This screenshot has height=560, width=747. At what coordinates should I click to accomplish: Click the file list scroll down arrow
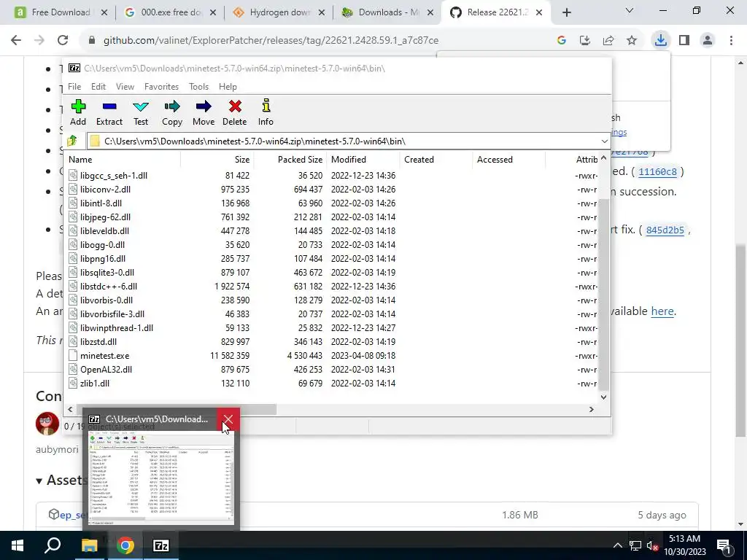point(603,397)
